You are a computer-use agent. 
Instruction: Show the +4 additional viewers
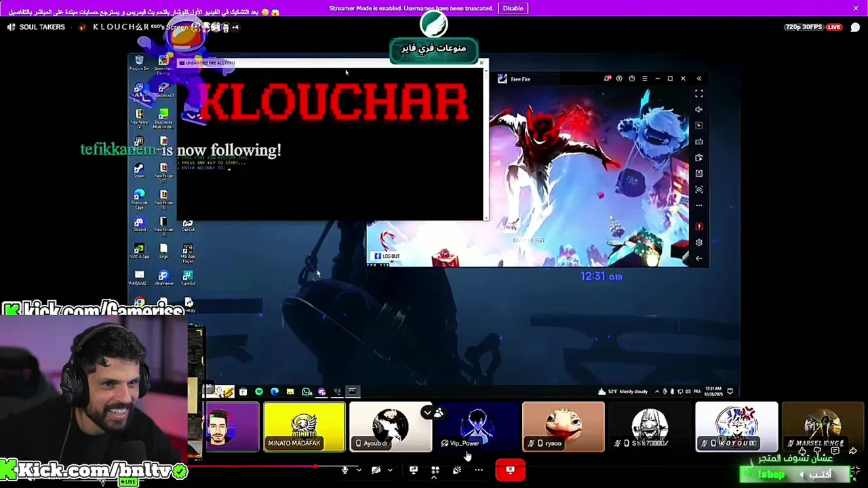point(235,27)
